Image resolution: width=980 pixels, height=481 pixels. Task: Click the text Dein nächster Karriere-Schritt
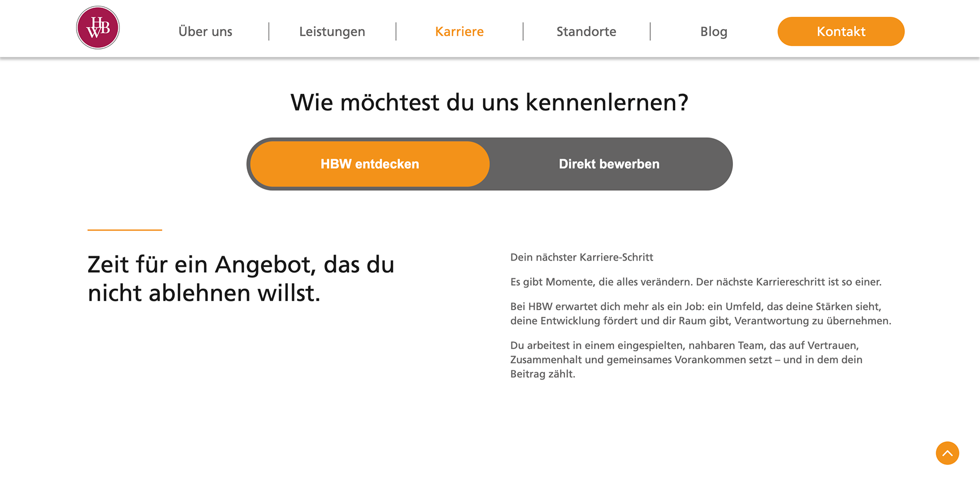[x=582, y=257]
